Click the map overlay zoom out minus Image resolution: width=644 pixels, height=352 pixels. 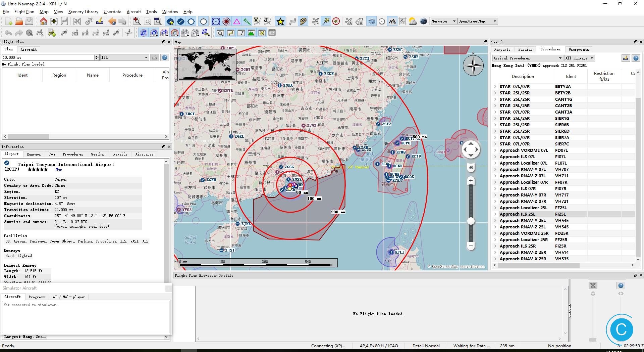471,246
